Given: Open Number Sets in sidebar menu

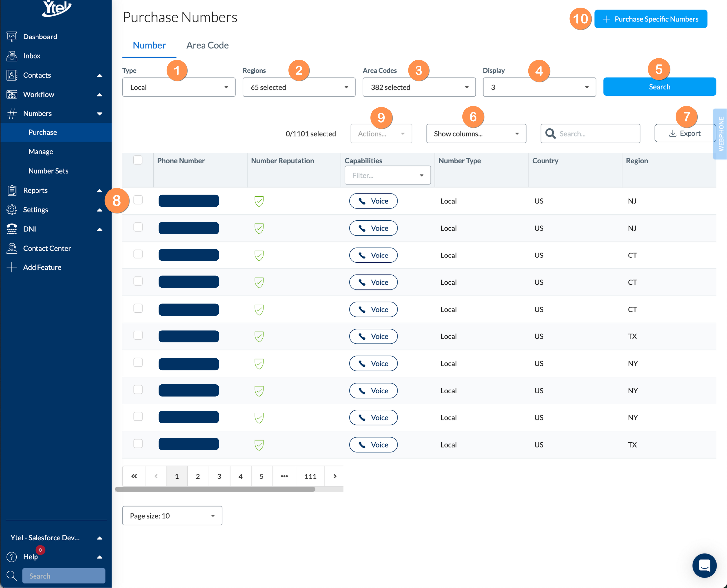Looking at the screenshot, I should (x=48, y=171).
